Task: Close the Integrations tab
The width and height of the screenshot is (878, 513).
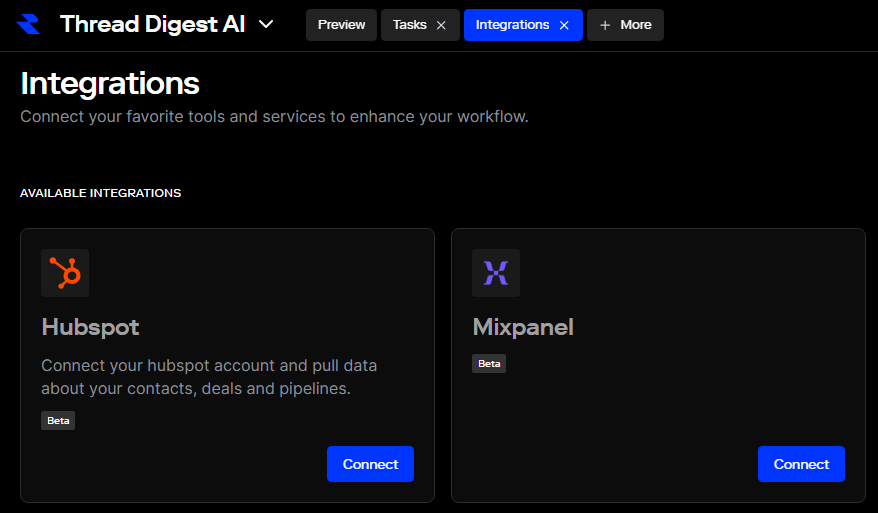Action: coord(564,25)
